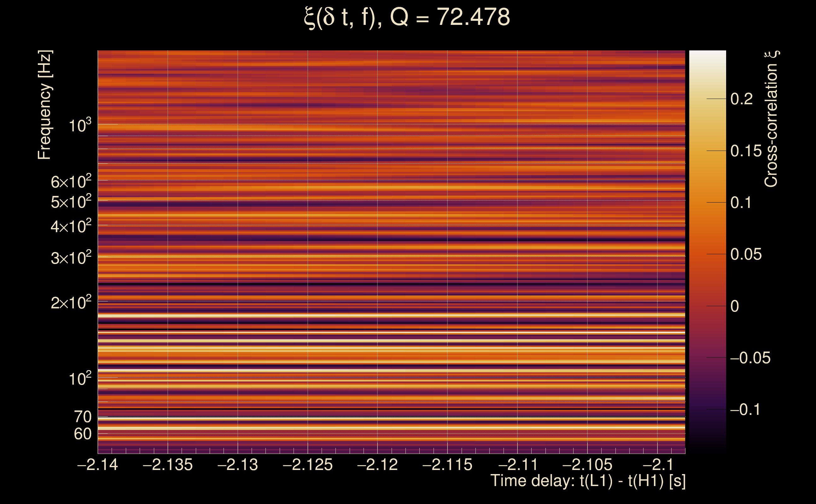816x504 pixels.
Task: Click the colorbar tick label −0.05
Action: (x=750, y=358)
